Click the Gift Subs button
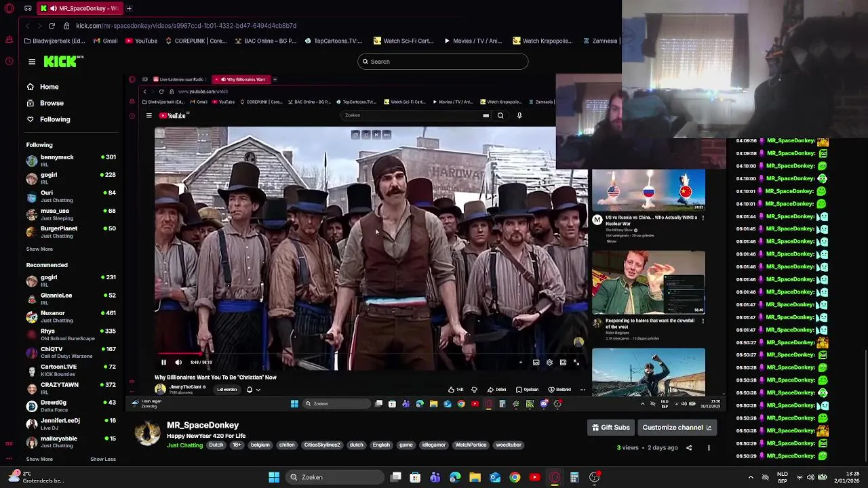 (611, 428)
